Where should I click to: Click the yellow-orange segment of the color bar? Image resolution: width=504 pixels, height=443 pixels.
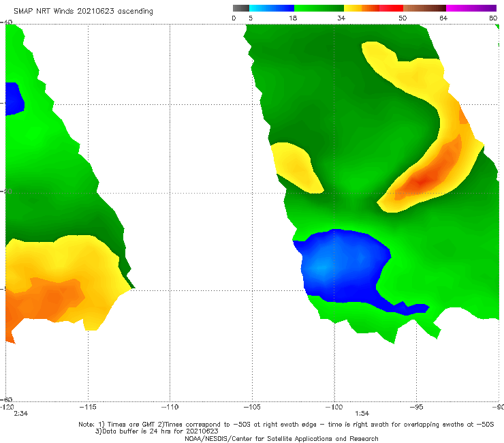point(362,8)
